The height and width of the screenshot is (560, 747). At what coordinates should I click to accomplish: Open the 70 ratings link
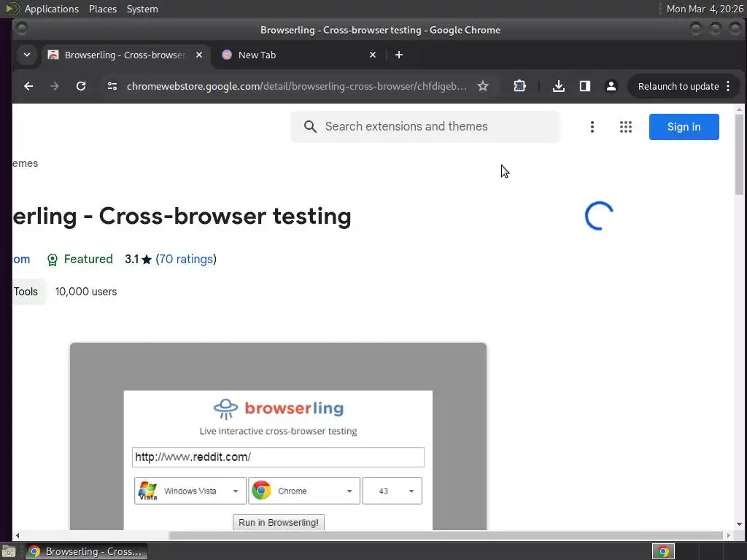(186, 259)
